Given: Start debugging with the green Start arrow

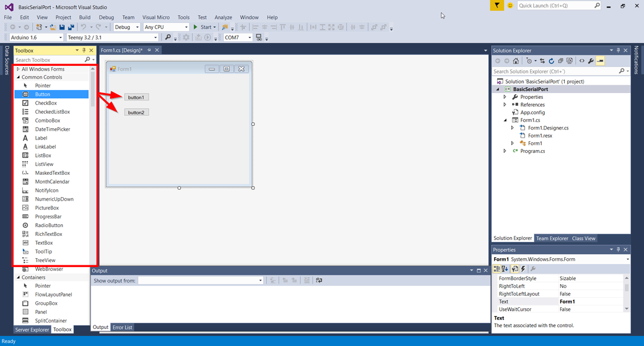Looking at the screenshot, I should 196,27.
